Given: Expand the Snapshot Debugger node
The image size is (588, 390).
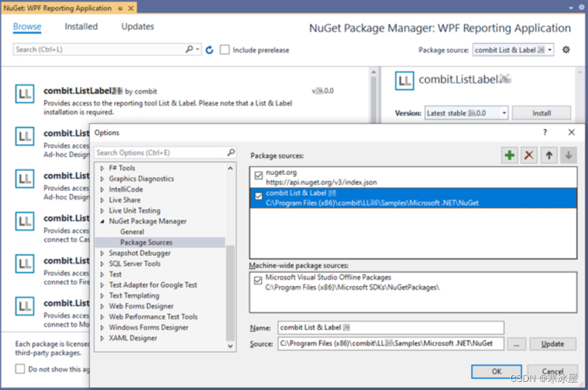Looking at the screenshot, I should (102, 253).
